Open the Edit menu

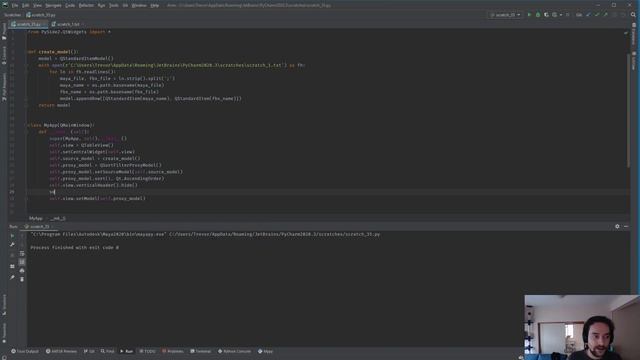click(25, 5)
